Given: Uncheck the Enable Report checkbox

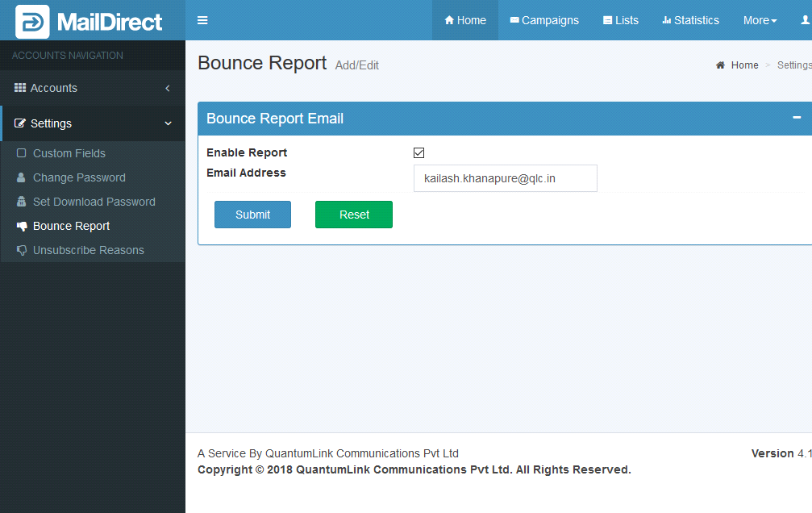Looking at the screenshot, I should 418,152.
